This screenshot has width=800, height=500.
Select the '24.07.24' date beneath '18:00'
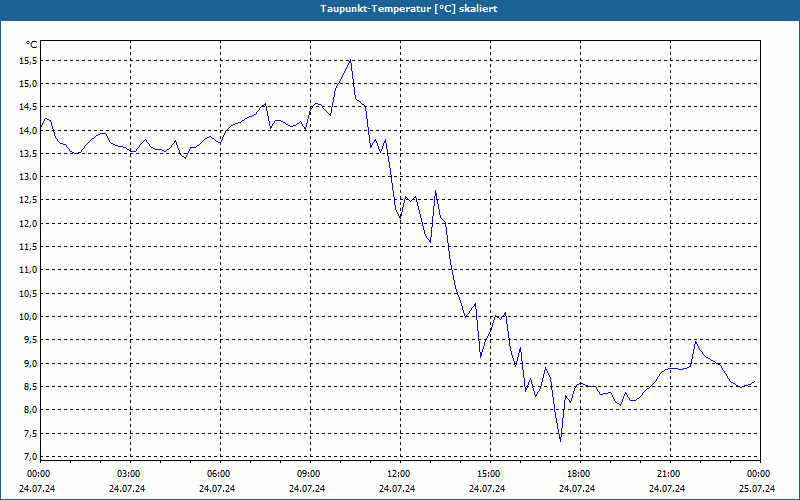577,488
